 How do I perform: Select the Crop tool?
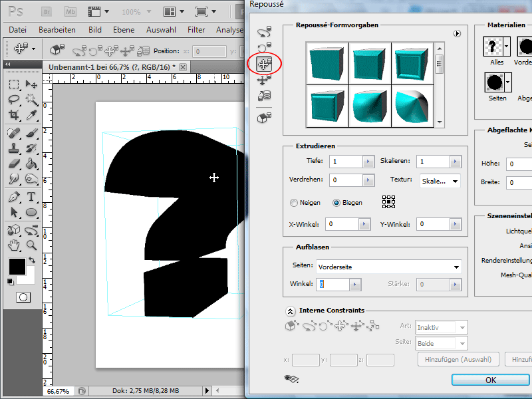pyautogui.click(x=13, y=115)
